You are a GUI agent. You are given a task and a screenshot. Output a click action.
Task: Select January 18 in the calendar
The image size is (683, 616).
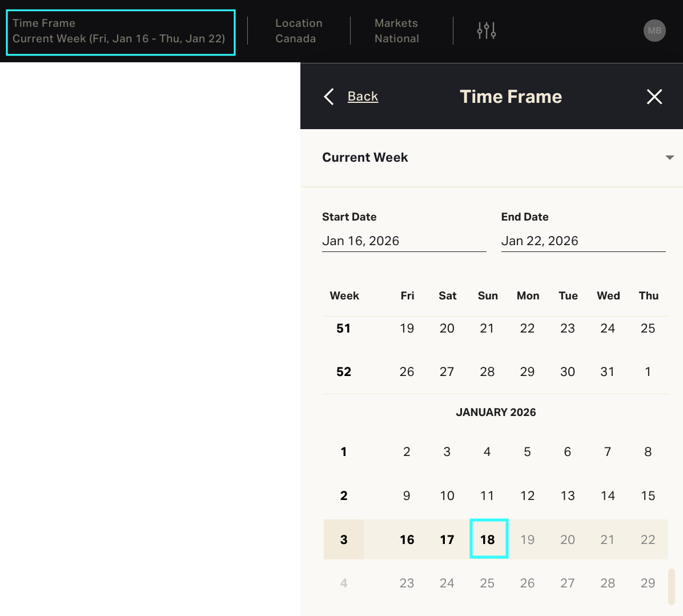click(488, 539)
